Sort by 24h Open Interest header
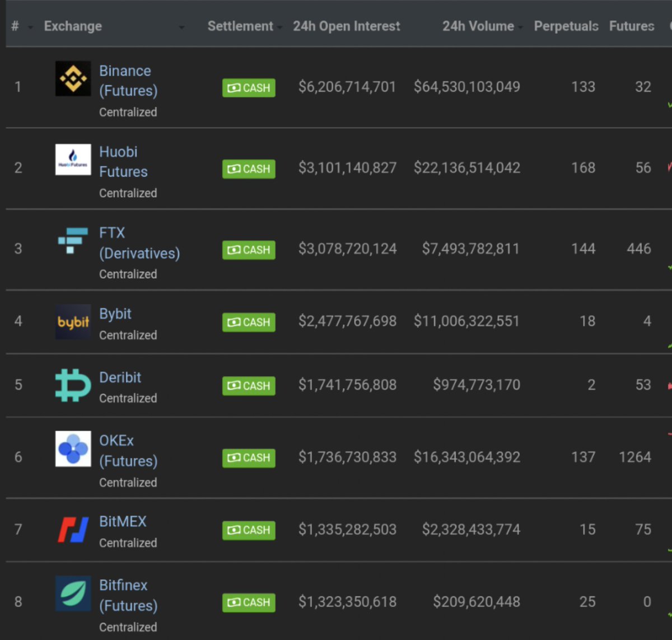The width and height of the screenshot is (672, 640). (x=347, y=26)
